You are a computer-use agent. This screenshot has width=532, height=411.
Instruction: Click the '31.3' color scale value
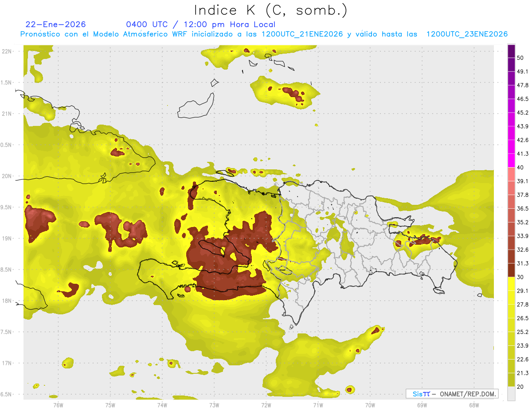[x=523, y=264]
